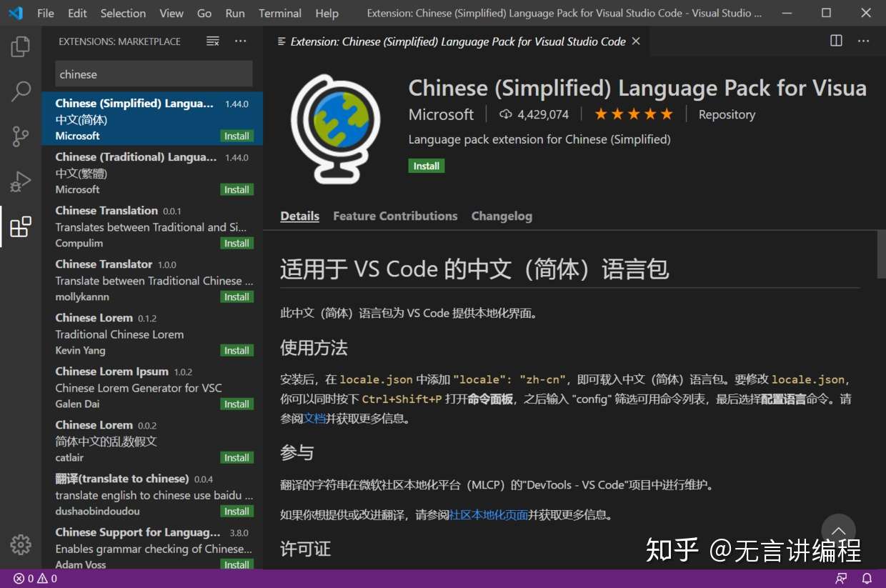This screenshot has height=588, width=886.
Task: Switch to the Feature Contributions tab
Action: coord(395,216)
